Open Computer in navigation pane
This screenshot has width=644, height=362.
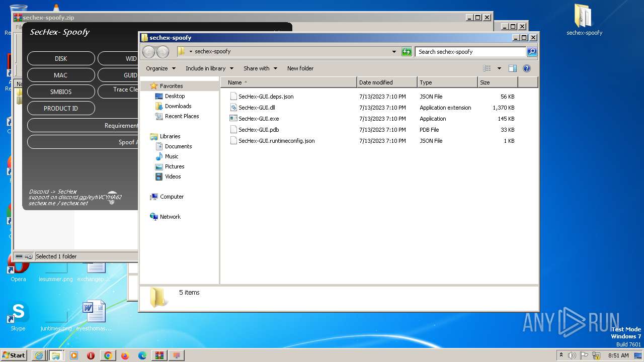[172, 197]
